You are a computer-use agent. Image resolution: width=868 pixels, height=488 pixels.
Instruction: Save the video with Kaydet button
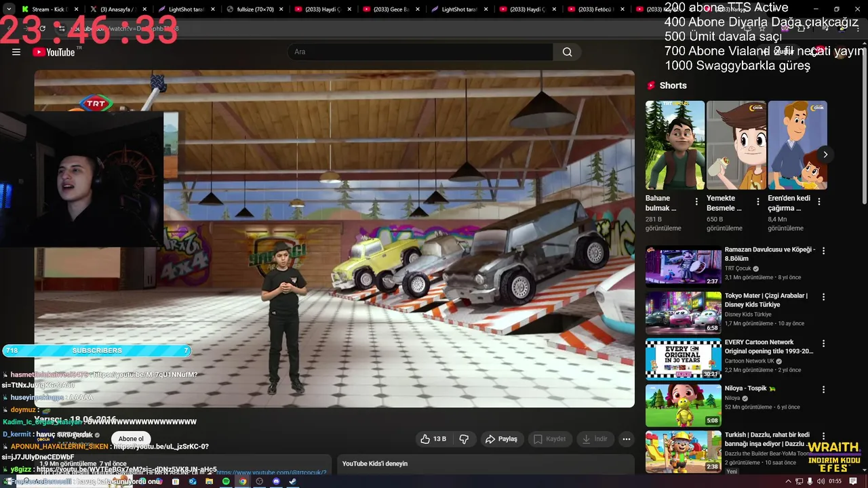click(549, 439)
